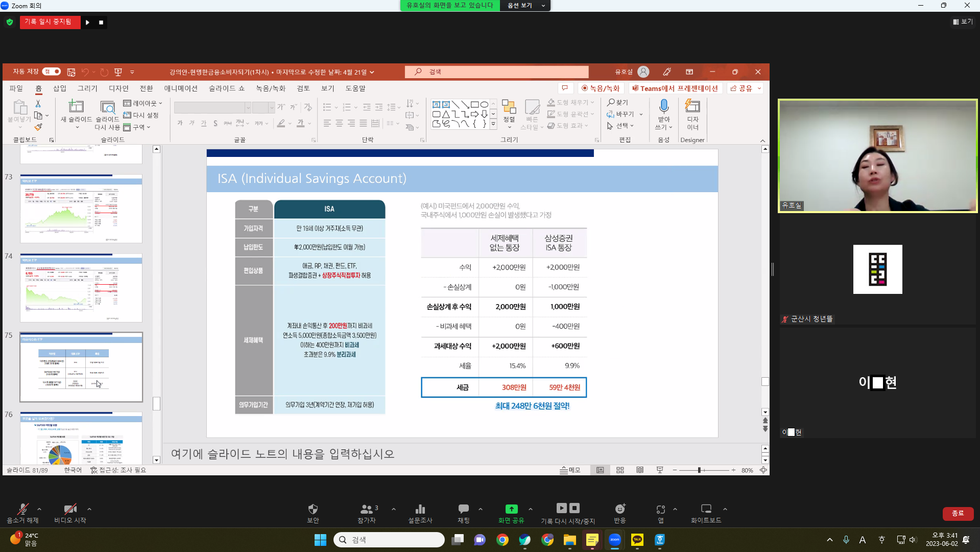This screenshot has width=980, height=552.
Task: Switch to the Slide Show ribbon tab
Action: 226,88
